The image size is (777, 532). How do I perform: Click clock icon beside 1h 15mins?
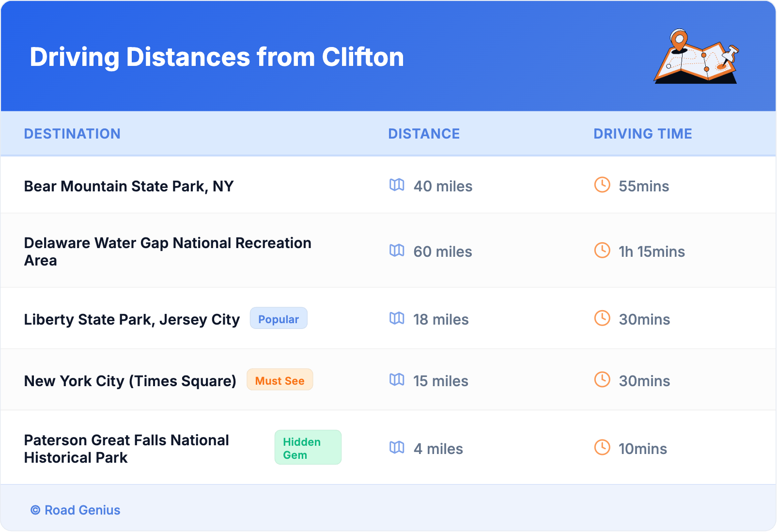coord(602,250)
